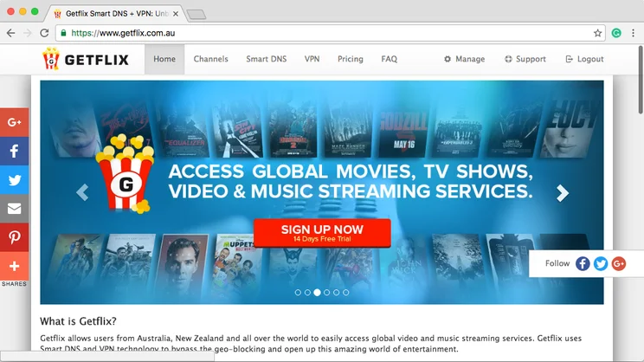Follow Getflix on Facebook round icon
Screen dimensions: 644x362
583,263
